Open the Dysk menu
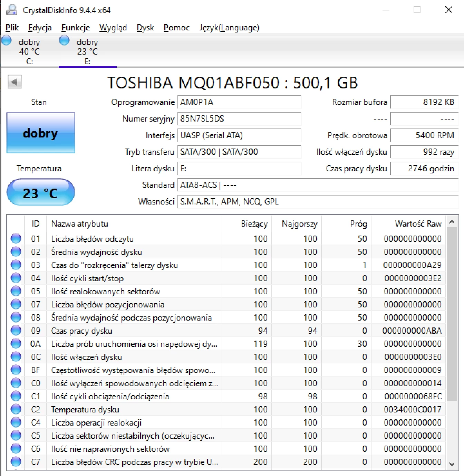Viewport: 464px width, 476px height. point(145,28)
